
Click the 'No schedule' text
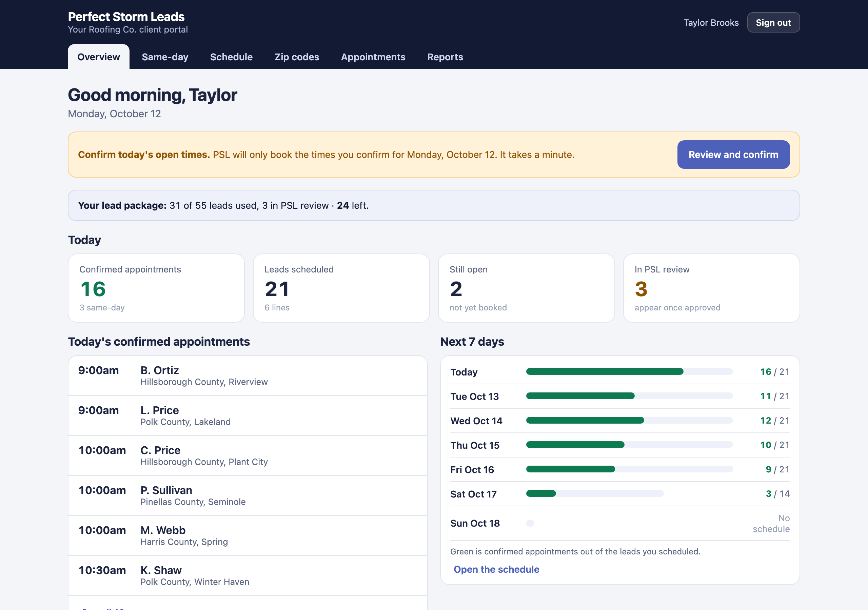pos(771,524)
